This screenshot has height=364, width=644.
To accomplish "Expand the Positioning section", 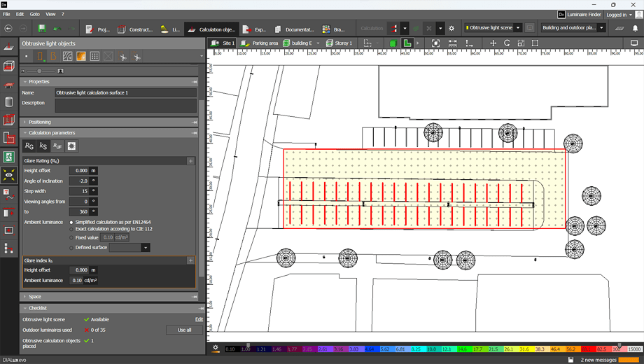I will [40, 122].
